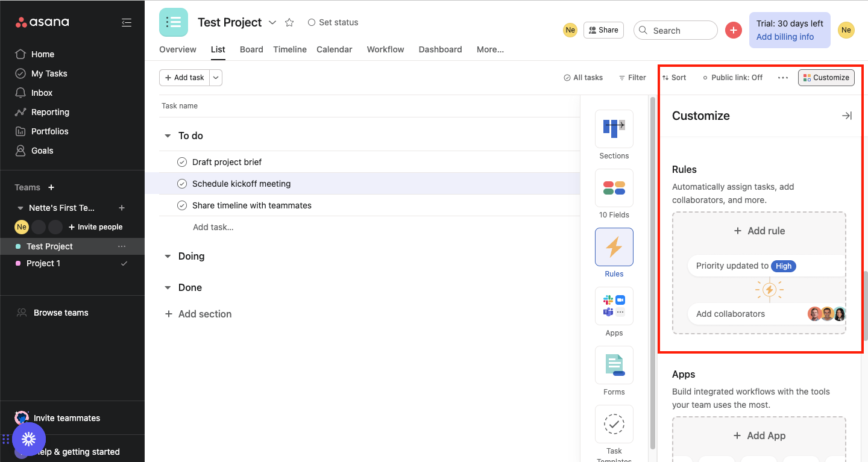Open the Add task dropdown arrow
Image resolution: width=868 pixels, height=462 pixels.
pyautogui.click(x=216, y=78)
